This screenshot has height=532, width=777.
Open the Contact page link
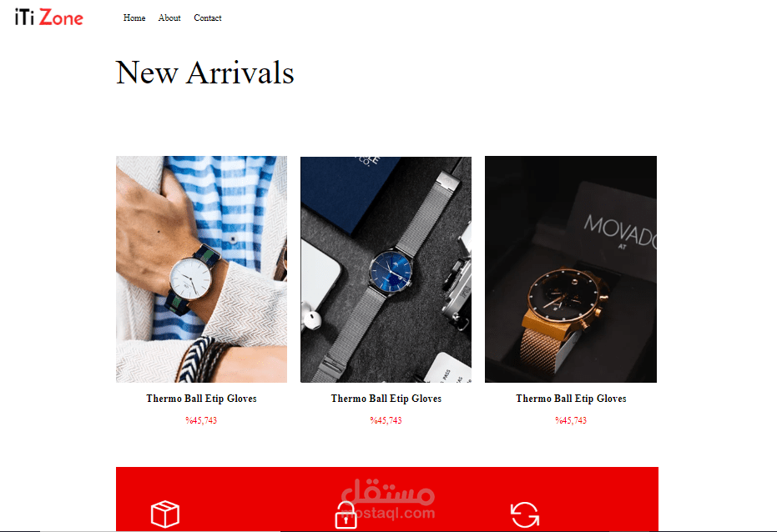click(x=208, y=18)
